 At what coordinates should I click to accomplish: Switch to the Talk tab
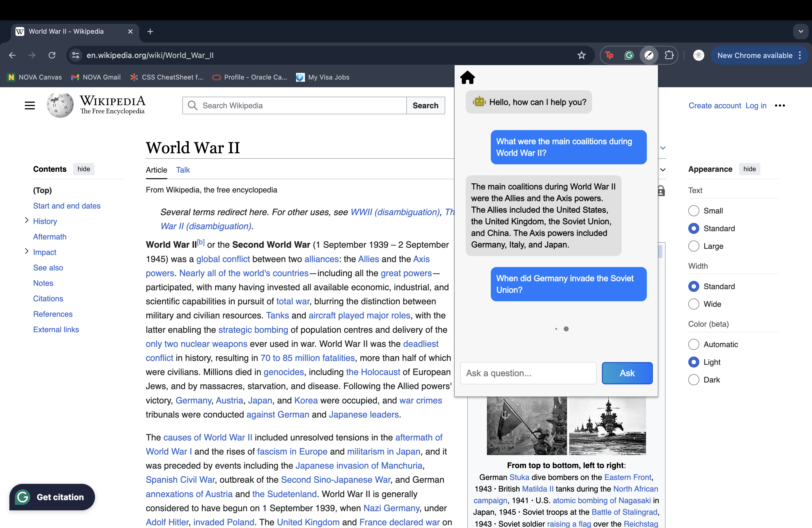(x=183, y=170)
